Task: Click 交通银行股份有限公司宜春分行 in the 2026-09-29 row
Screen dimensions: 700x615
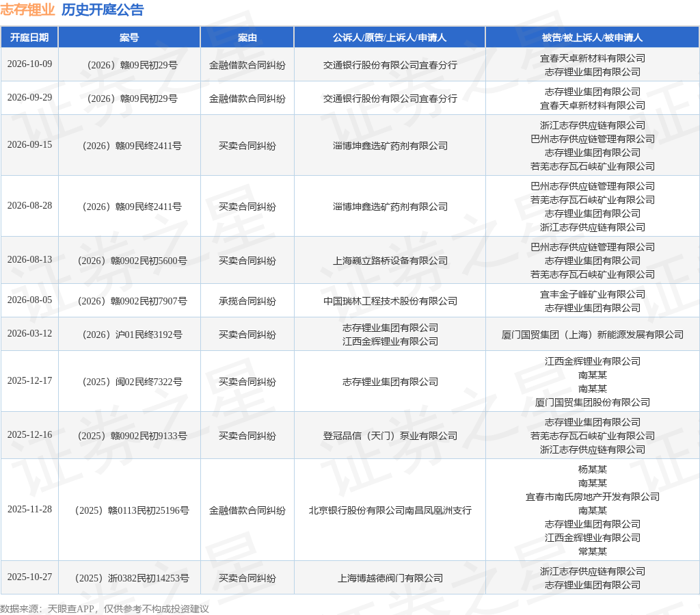Action: point(390,99)
